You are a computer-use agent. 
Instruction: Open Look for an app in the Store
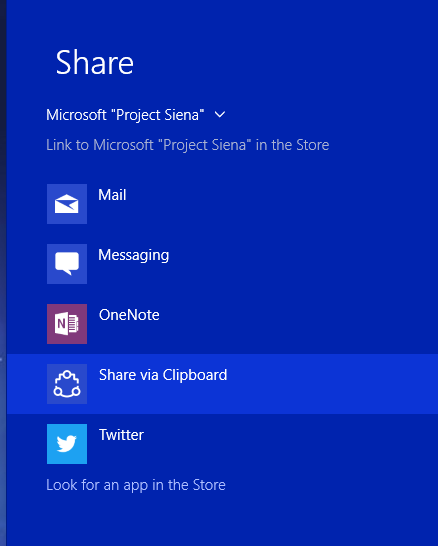tap(136, 485)
